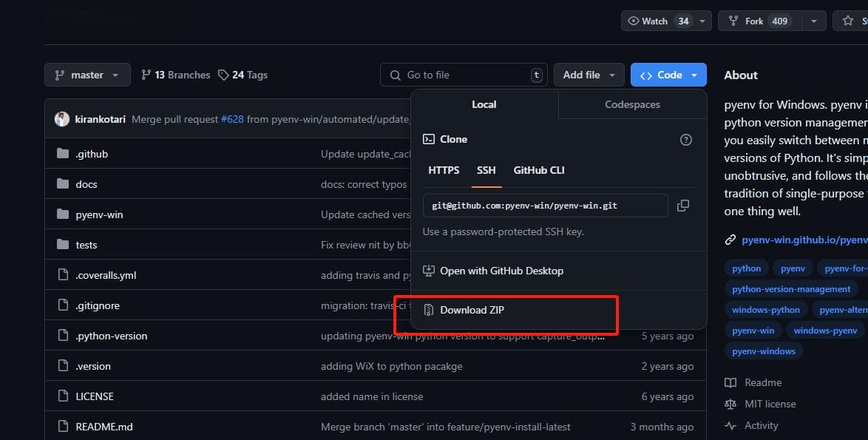The image size is (868, 440).
Task: Open the master branch selector dropdown
Action: pos(87,75)
